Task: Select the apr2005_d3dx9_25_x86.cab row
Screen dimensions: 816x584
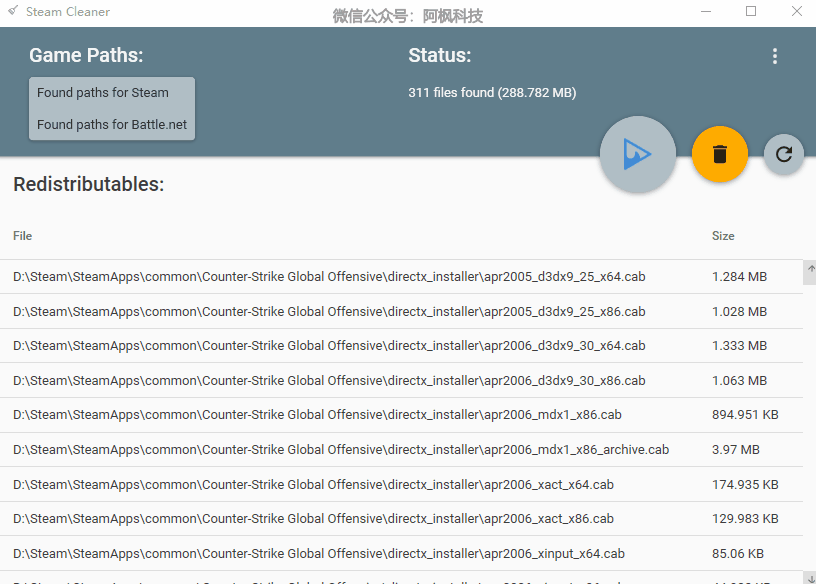Action: (x=401, y=311)
